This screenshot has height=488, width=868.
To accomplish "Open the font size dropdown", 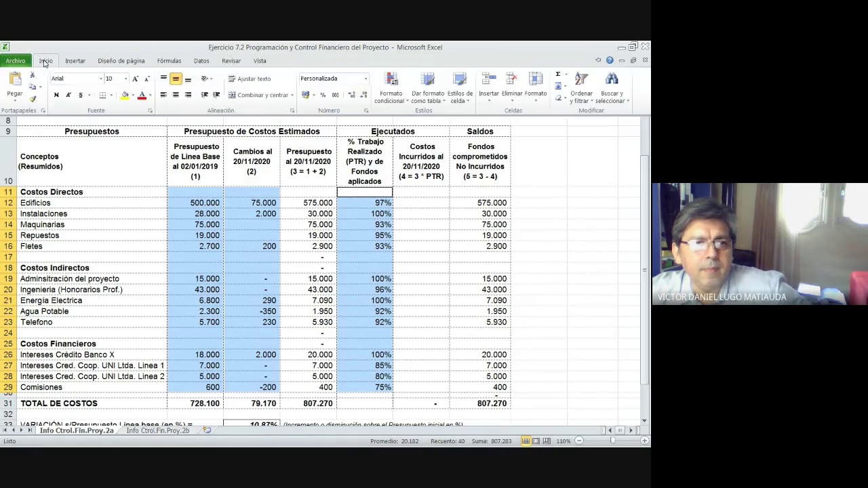I will [125, 79].
